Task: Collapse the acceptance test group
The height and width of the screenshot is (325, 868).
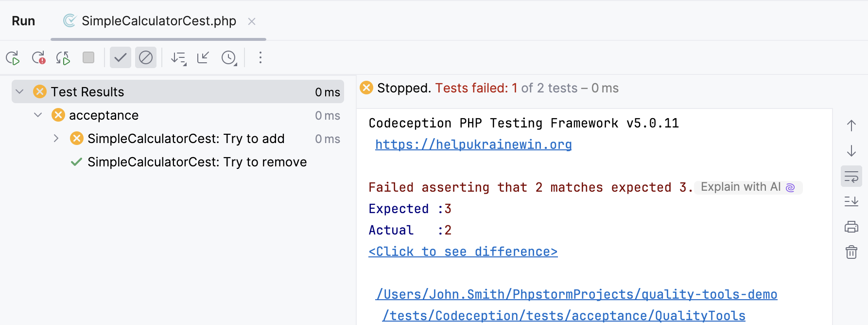Action: click(x=38, y=115)
